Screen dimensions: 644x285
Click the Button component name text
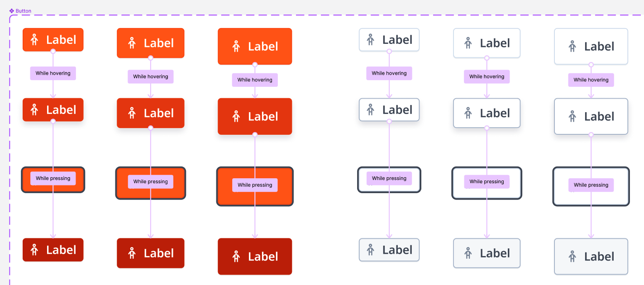[23, 10]
